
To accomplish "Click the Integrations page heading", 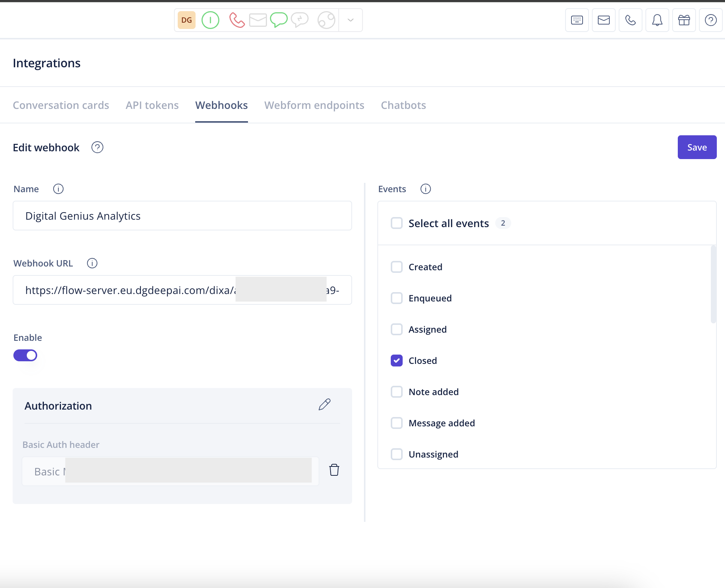I will pos(46,63).
